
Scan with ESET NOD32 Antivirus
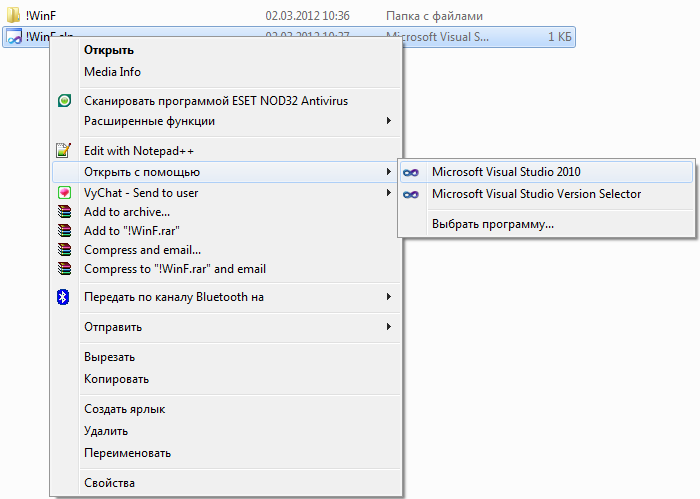226,101
